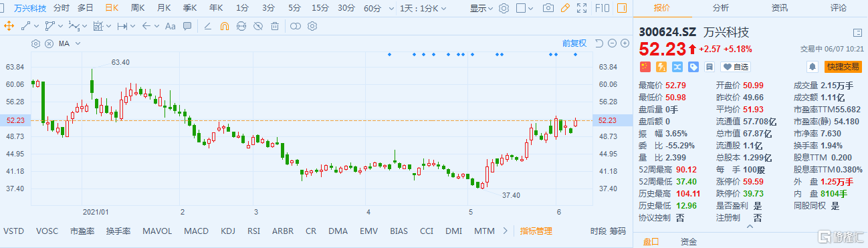Image resolution: width=868 pixels, height=248 pixels.
Task: Toggle the right side panel
Action: pyautogui.click(x=622, y=8)
